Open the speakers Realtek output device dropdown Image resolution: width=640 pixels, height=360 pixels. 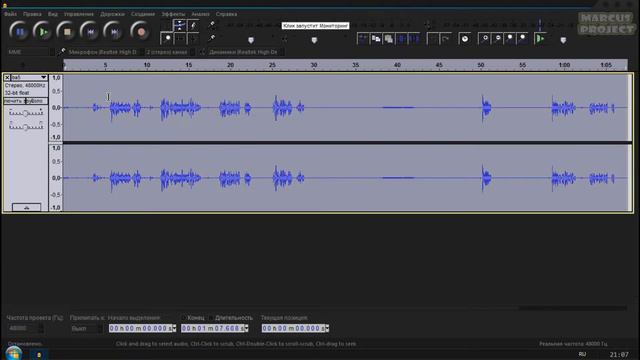[246, 52]
